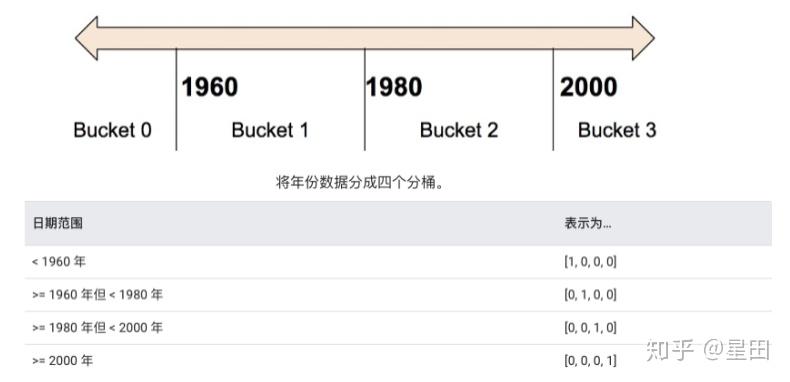Click the 知乎 @星田 watermark
The height and width of the screenshot is (382, 790).
(708, 350)
